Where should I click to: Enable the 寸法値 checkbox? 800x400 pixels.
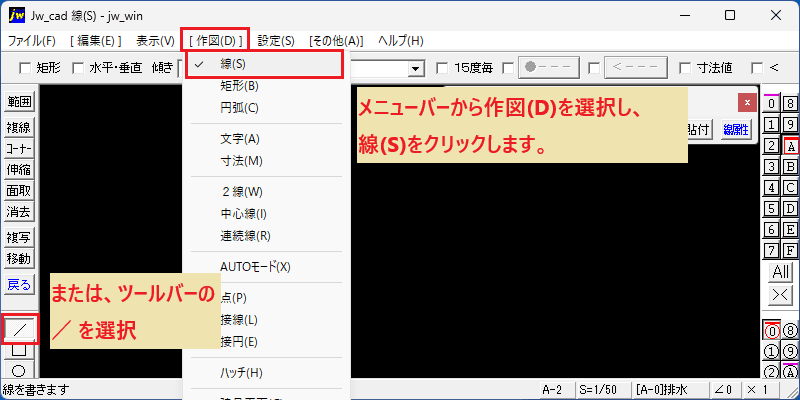pos(685,68)
